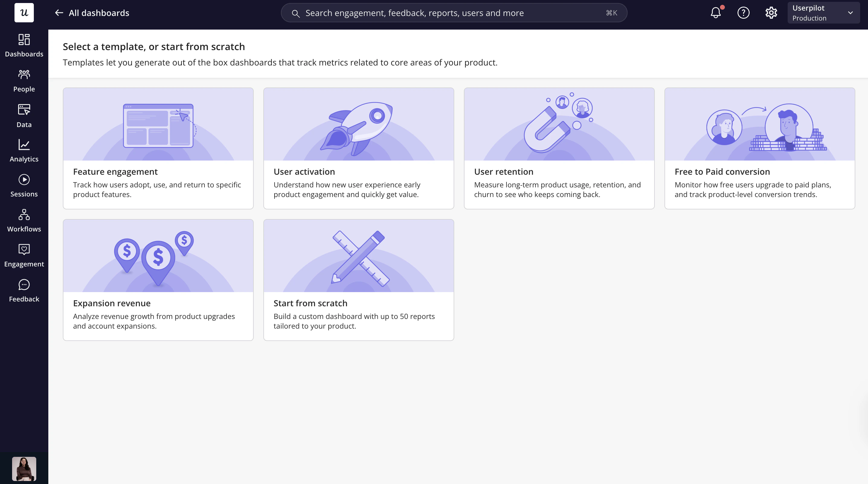Select the User activation rocket illustration

[358, 124]
